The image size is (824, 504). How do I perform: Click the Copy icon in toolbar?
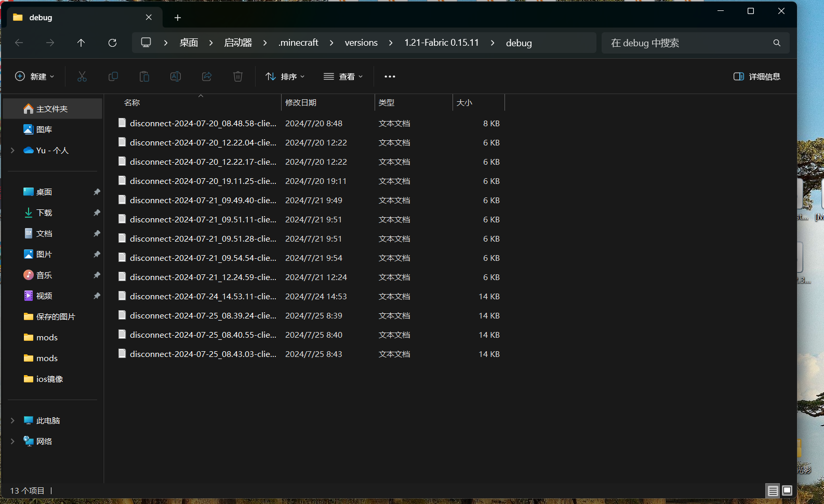pos(113,76)
